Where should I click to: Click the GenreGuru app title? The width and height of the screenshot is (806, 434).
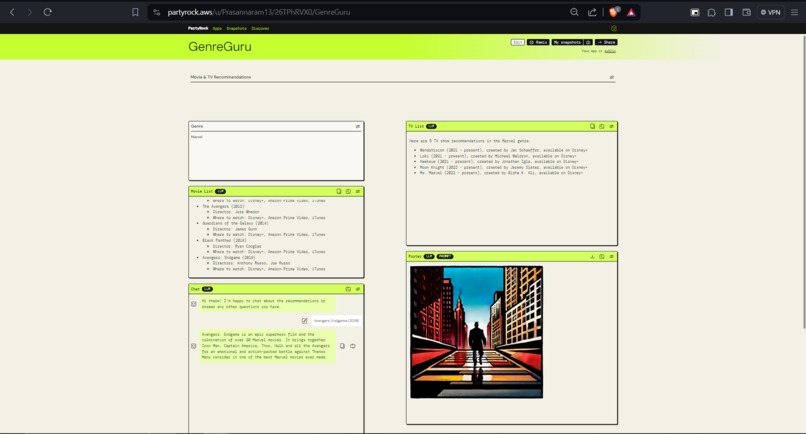pos(220,46)
